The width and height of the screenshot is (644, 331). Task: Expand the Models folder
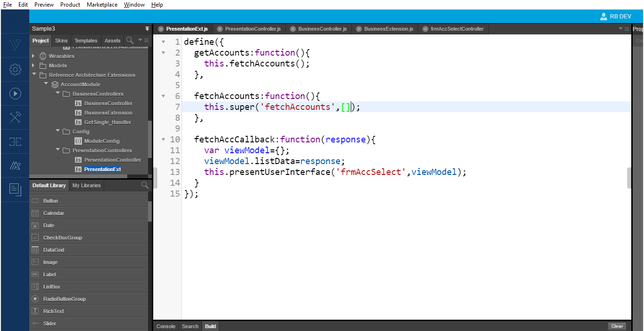[x=33, y=66]
